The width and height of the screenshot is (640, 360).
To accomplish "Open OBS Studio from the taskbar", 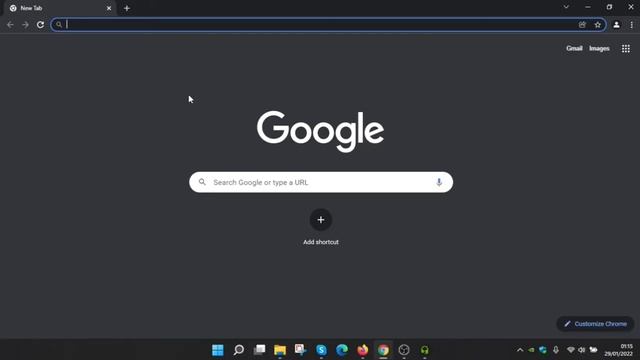I will coord(404,350).
